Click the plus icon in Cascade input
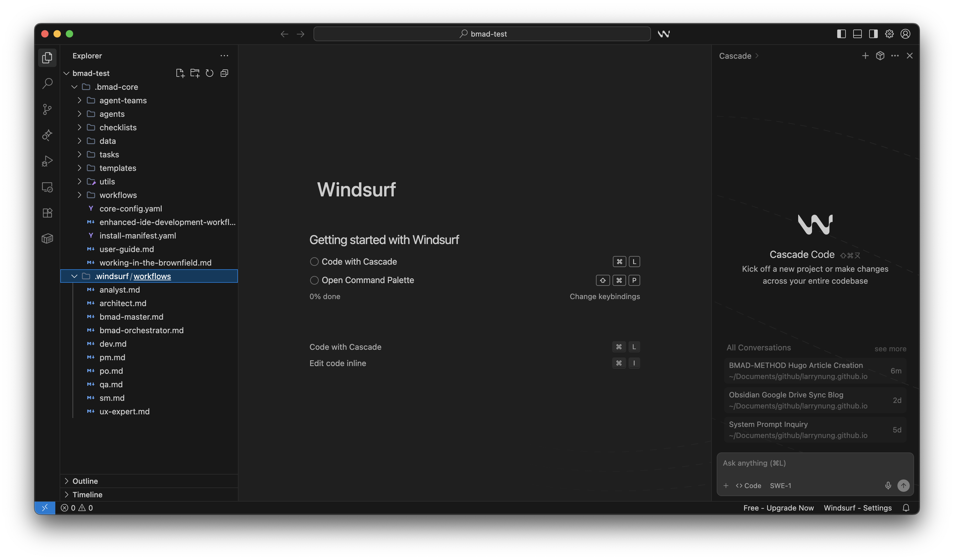 726,485
